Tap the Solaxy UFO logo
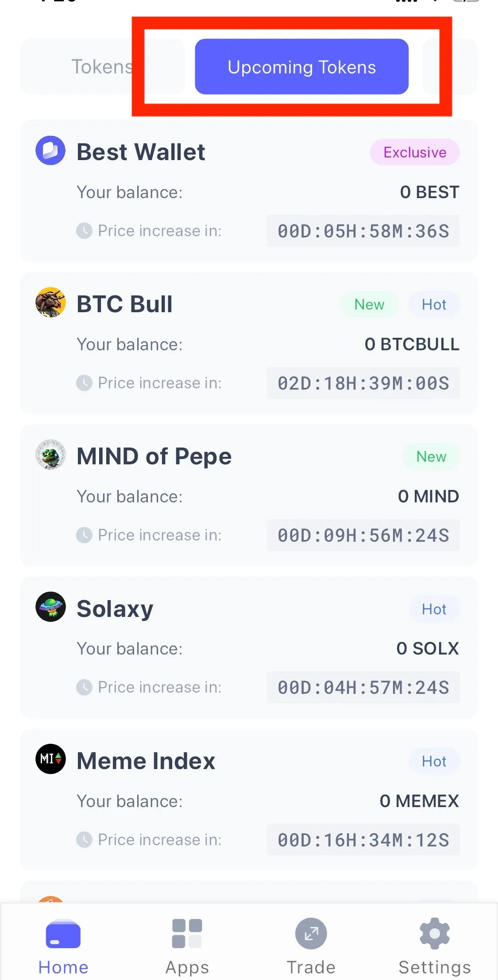The width and height of the screenshot is (498, 980). point(50,607)
